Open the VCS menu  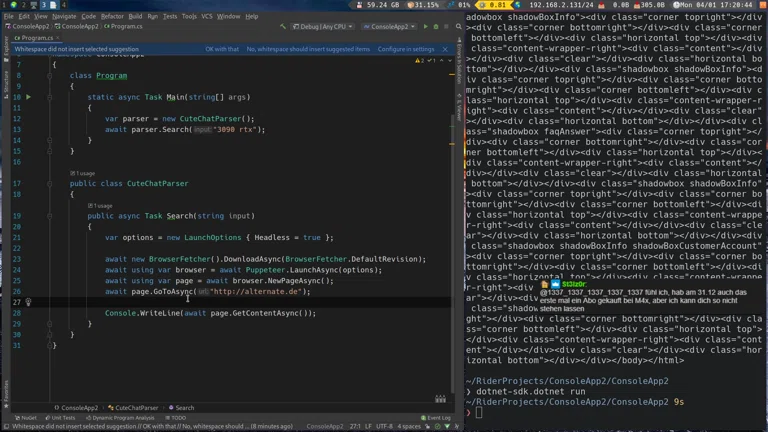(x=207, y=16)
